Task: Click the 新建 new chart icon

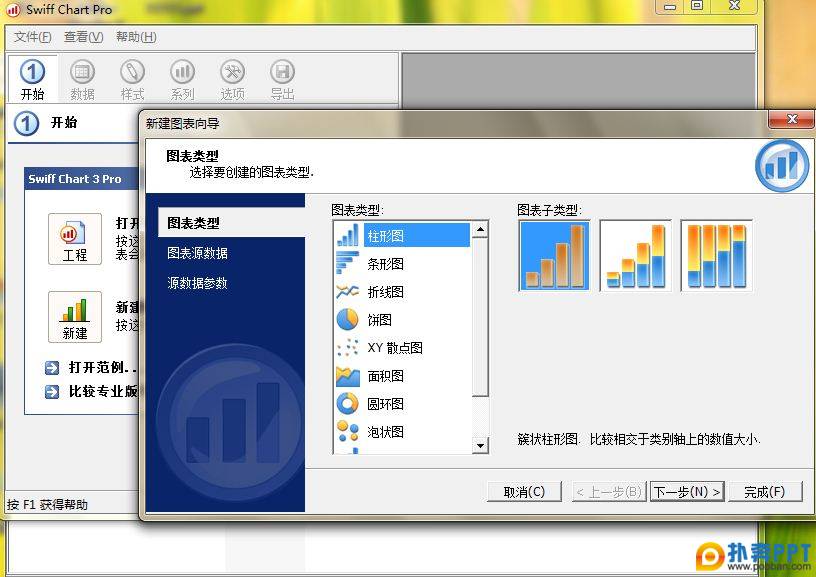Action: (x=75, y=317)
